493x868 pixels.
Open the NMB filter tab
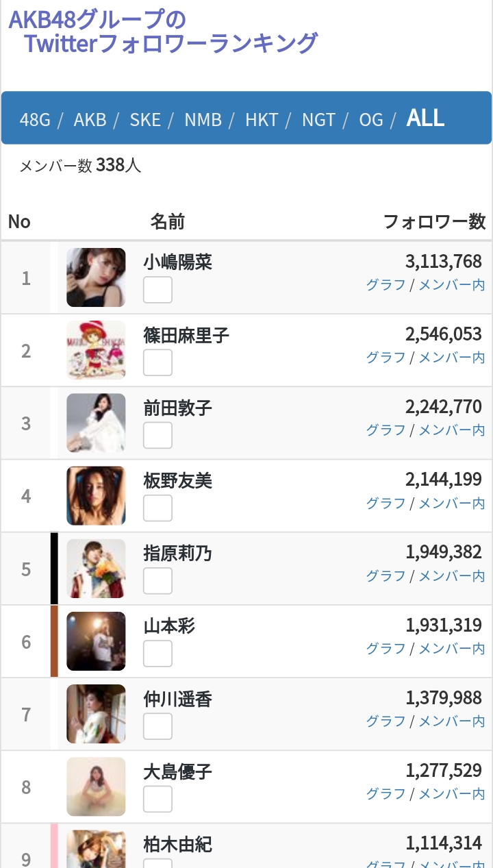[x=203, y=120]
